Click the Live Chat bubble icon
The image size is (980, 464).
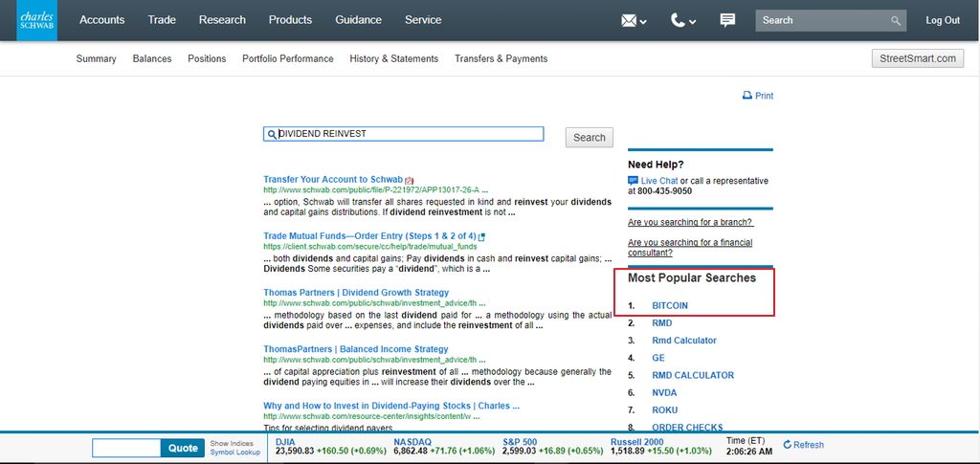pyautogui.click(x=634, y=181)
